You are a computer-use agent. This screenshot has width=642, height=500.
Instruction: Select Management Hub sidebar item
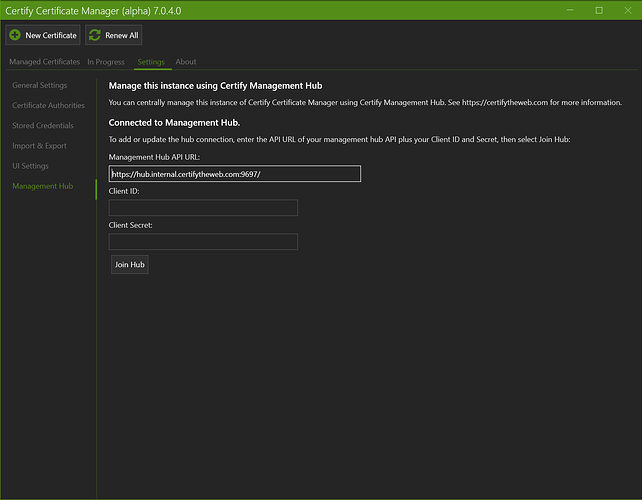tap(43, 186)
